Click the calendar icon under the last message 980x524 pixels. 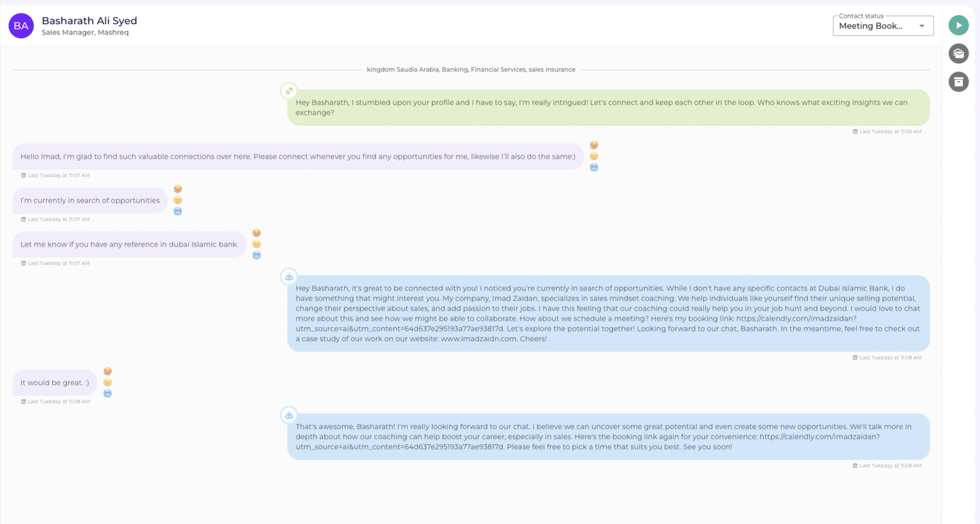pyautogui.click(x=855, y=465)
